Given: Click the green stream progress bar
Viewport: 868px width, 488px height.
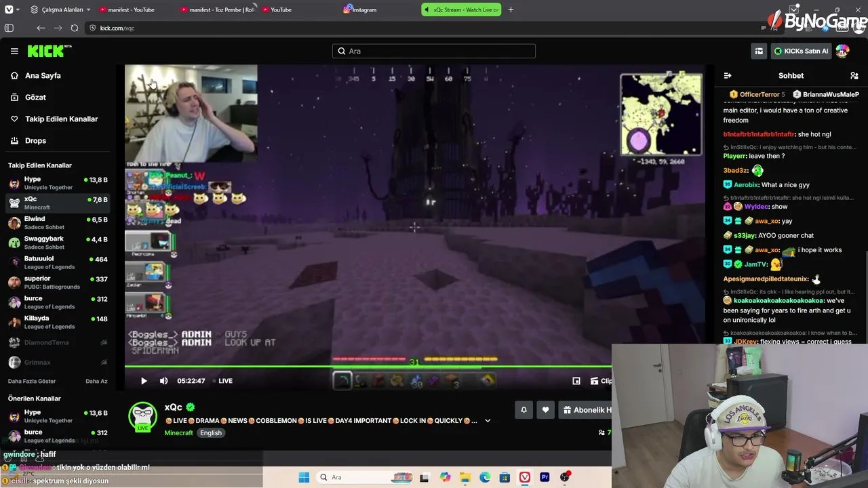Looking at the screenshot, I should click(368, 367).
